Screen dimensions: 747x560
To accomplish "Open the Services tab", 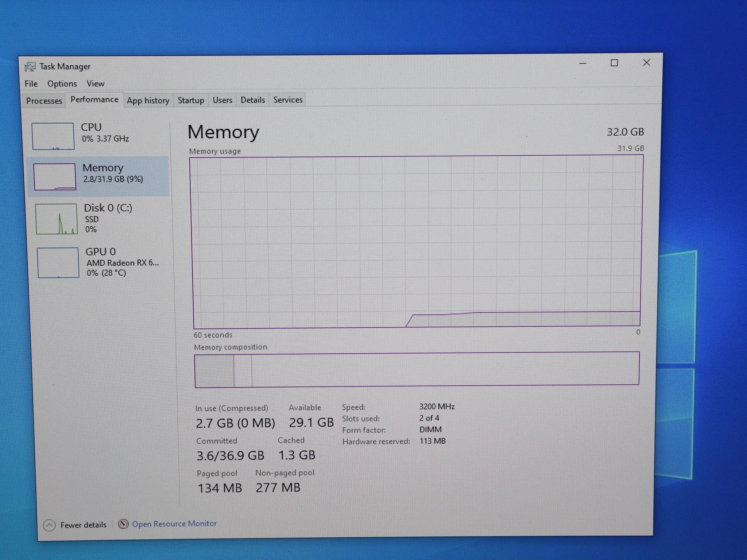I will (288, 100).
